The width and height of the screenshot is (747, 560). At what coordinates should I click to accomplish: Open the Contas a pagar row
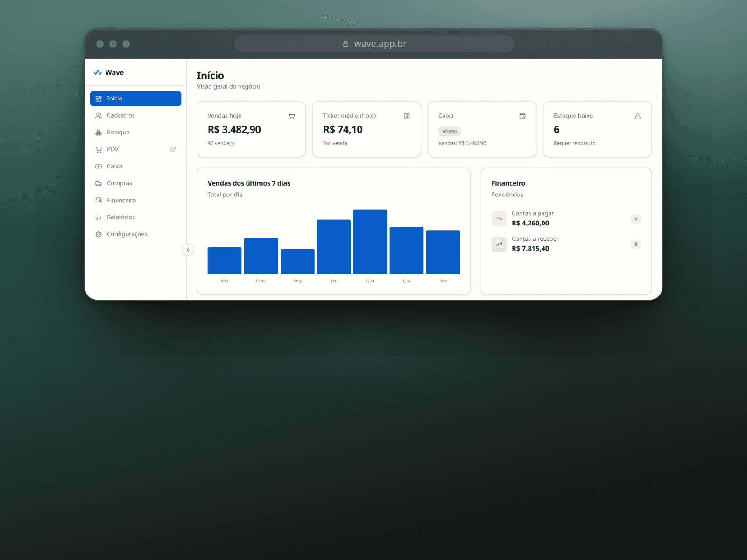(566, 218)
